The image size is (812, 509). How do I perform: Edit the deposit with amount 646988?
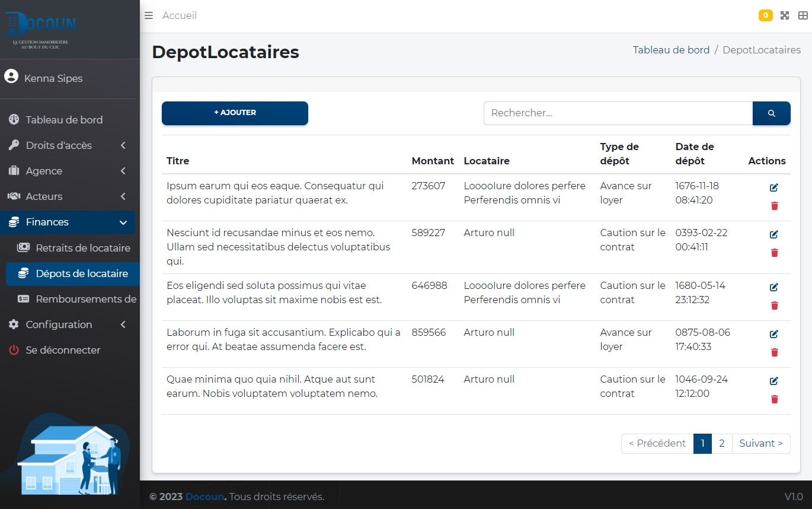pyautogui.click(x=773, y=287)
